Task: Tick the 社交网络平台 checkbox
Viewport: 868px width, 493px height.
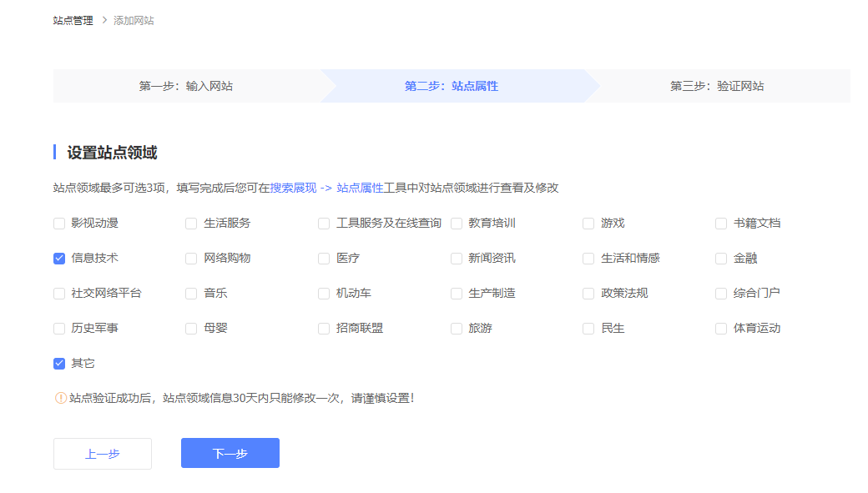Action: point(59,294)
